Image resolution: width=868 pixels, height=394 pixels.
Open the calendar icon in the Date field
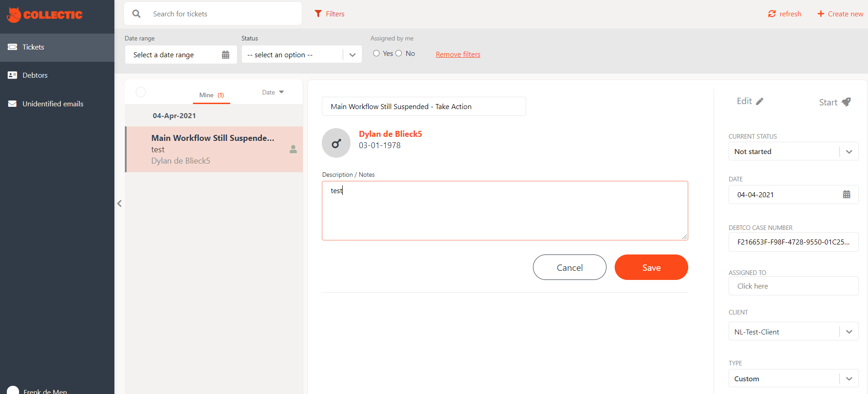[x=847, y=195]
